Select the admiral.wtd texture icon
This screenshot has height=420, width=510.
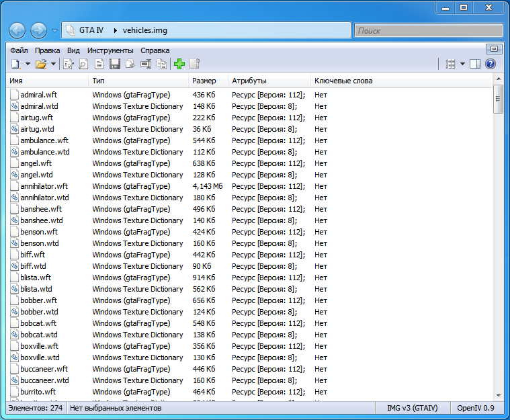pos(14,106)
